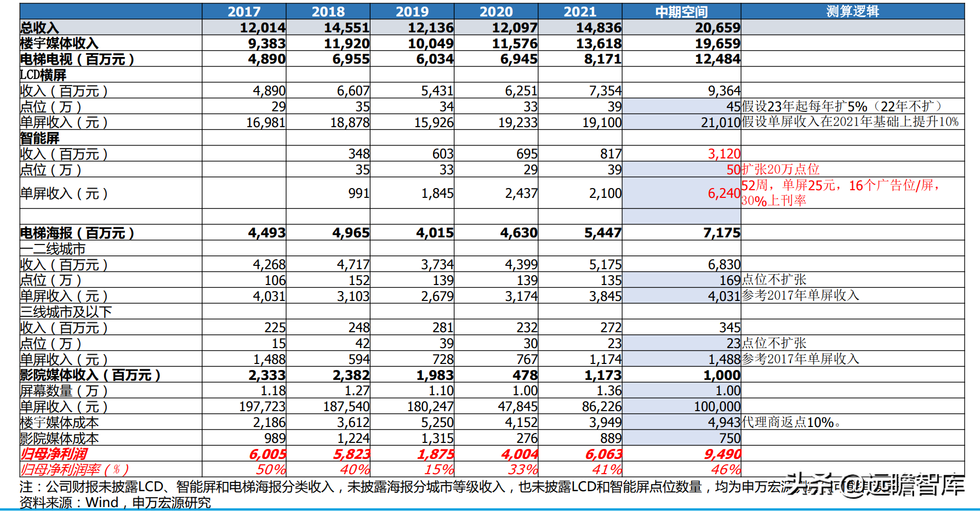Viewport: 980px width, 512px height.
Task: Click per-screen value 100,000
Action: [x=717, y=407]
